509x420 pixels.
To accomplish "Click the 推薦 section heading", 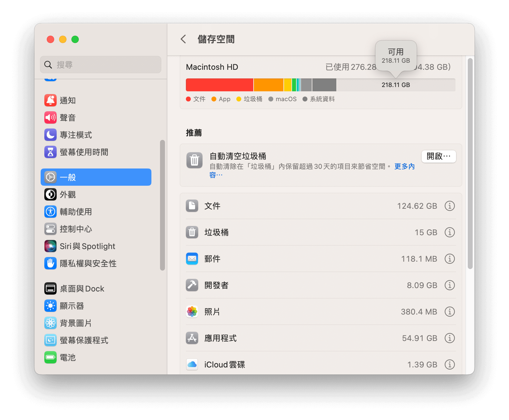I will (194, 133).
